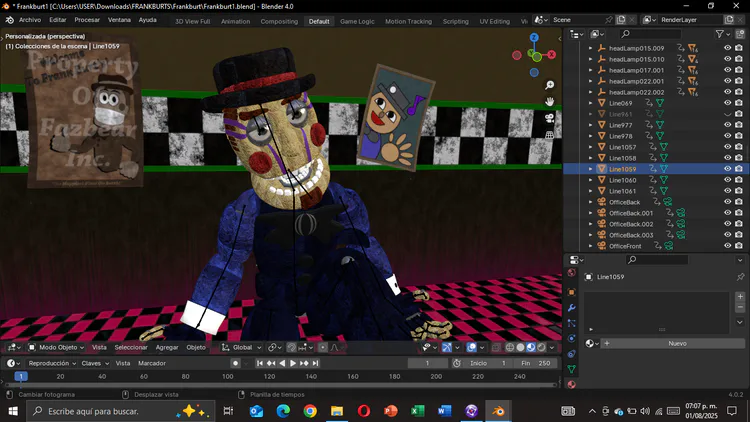
Task: Open the Agregar menu in viewport header
Action: (x=167, y=347)
